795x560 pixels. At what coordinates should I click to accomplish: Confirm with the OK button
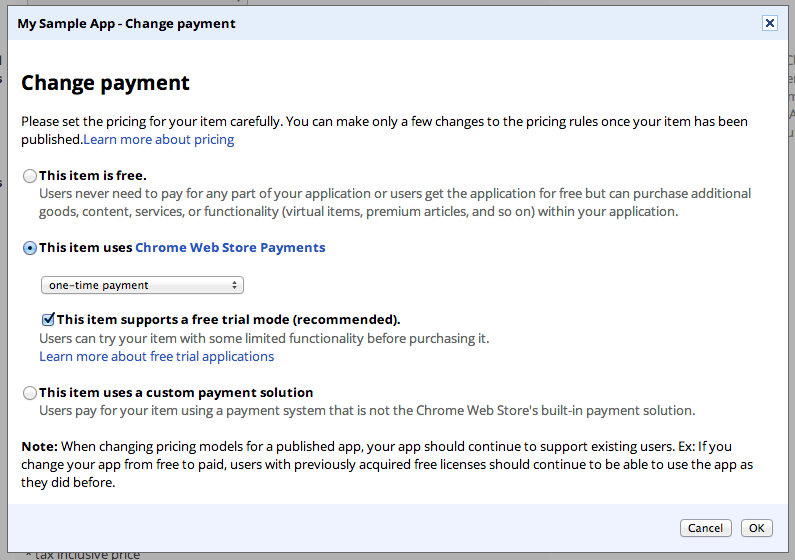pyautogui.click(x=756, y=528)
